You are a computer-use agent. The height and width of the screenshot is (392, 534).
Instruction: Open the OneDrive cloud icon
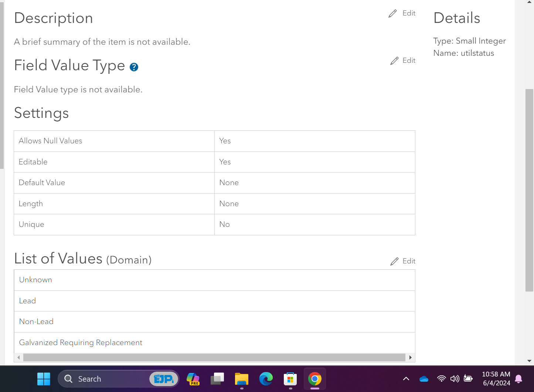(424, 379)
